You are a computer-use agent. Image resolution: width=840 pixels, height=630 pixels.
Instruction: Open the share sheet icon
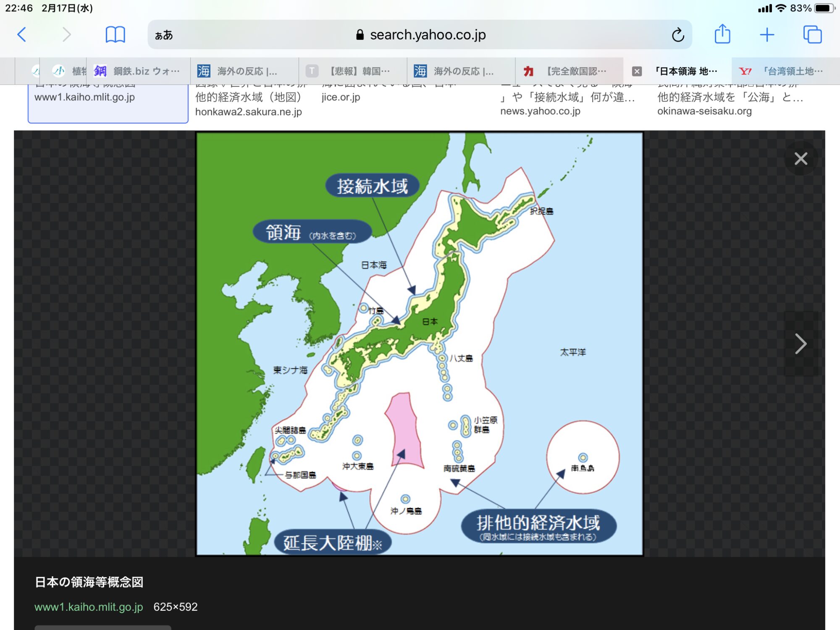click(x=722, y=34)
